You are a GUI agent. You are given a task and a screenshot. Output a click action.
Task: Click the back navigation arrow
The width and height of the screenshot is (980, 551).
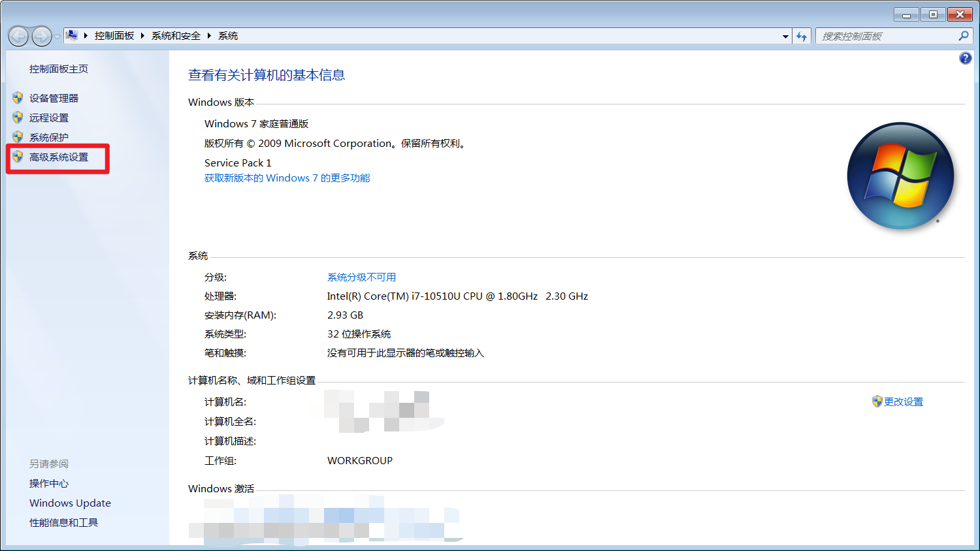pos(18,36)
